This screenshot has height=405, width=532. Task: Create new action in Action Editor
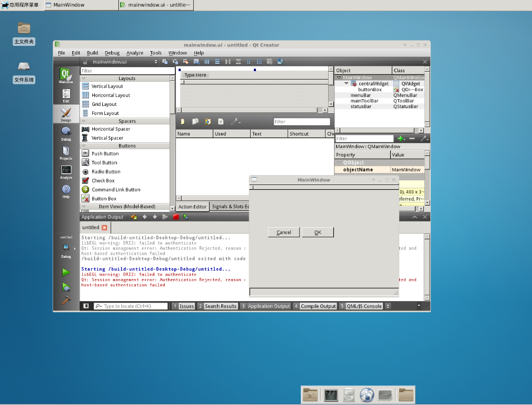pyautogui.click(x=183, y=122)
